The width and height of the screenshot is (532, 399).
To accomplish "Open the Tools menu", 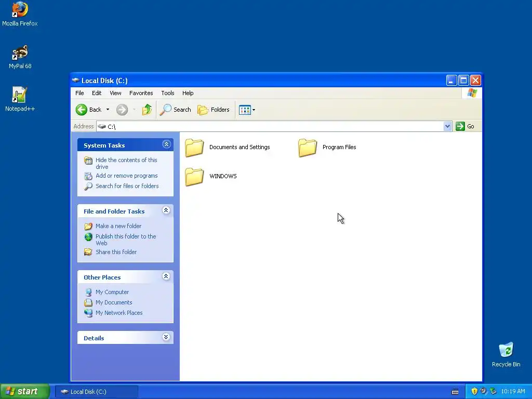I will (x=168, y=93).
